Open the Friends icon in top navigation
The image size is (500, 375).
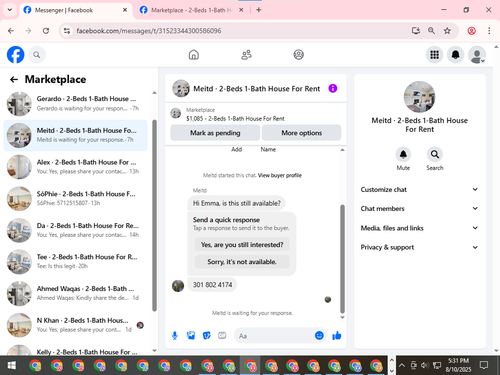[246, 55]
